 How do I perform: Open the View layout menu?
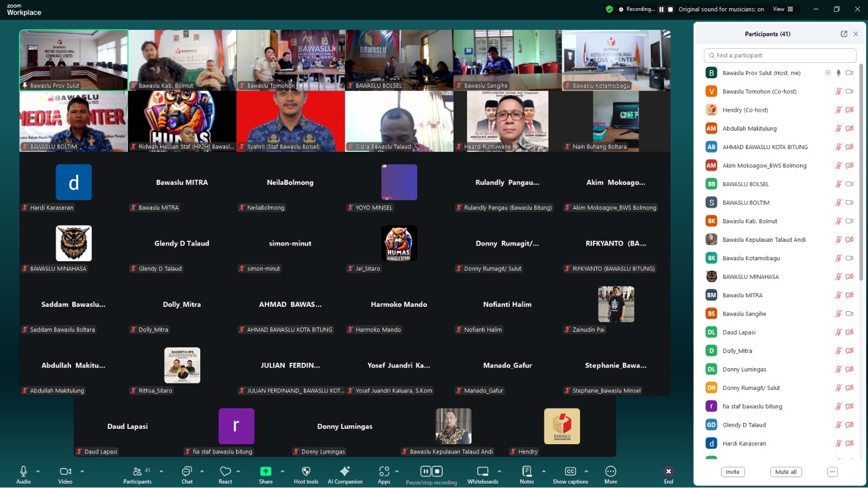point(782,9)
